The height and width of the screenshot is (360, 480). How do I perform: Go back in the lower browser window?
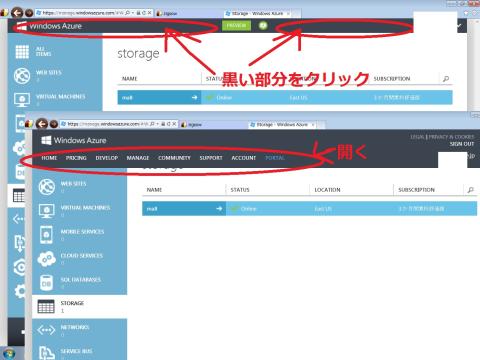42,124
